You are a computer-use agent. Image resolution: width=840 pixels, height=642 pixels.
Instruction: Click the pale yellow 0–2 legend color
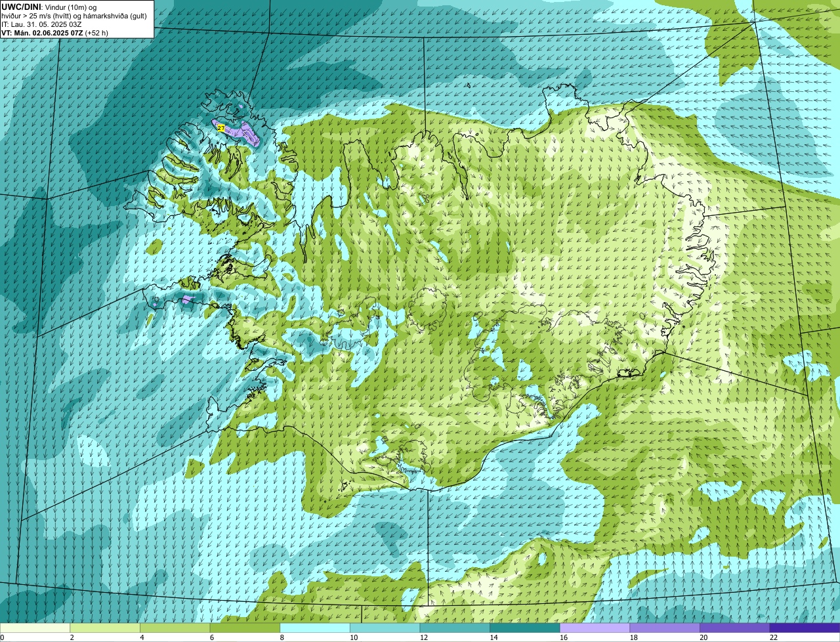[35, 628]
